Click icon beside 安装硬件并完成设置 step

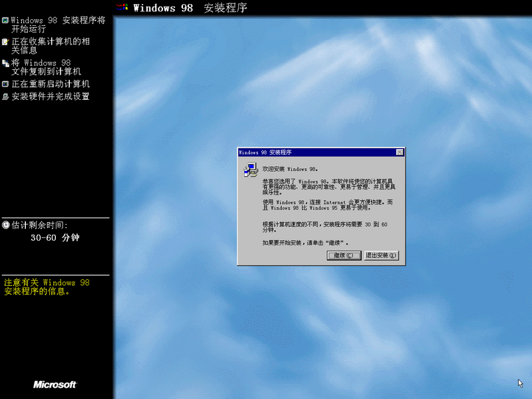[5, 96]
